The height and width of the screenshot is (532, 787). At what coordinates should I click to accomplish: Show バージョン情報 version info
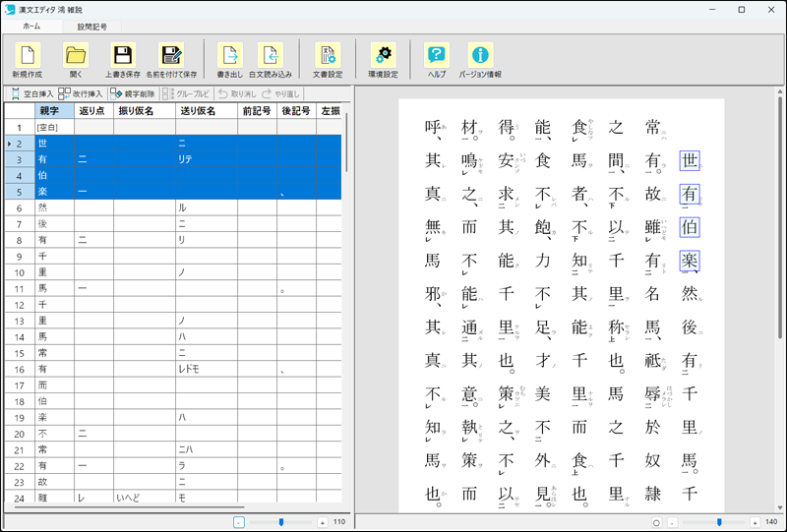tap(480, 56)
